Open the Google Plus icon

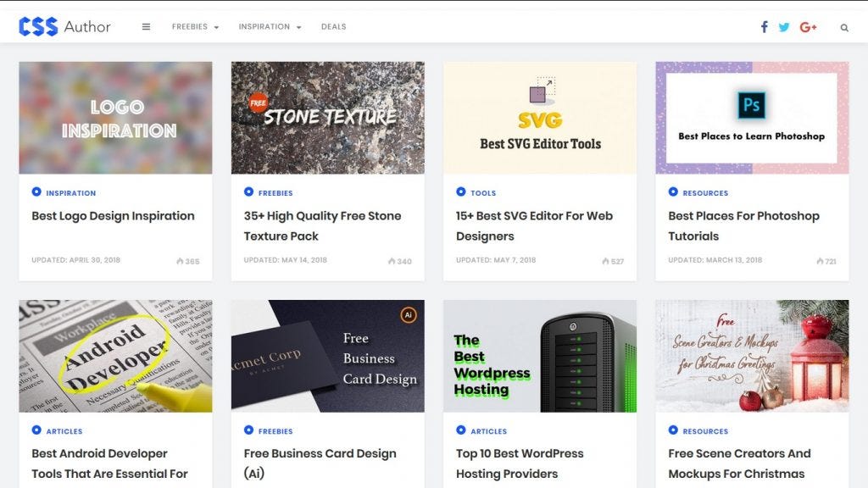coord(808,27)
